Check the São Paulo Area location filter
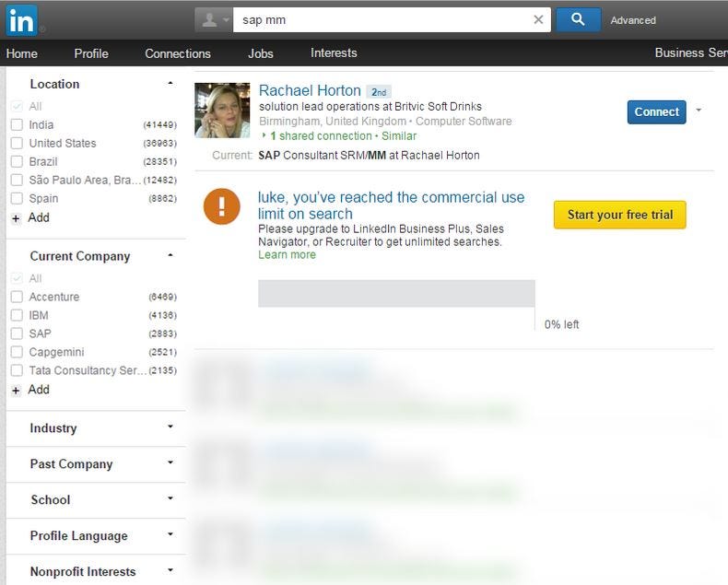 click(17, 181)
